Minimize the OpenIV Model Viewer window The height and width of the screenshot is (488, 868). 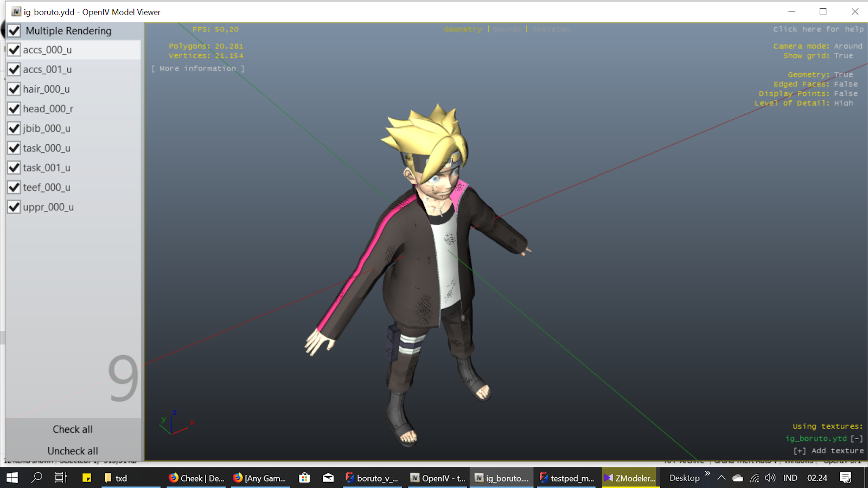pyautogui.click(x=792, y=11)
